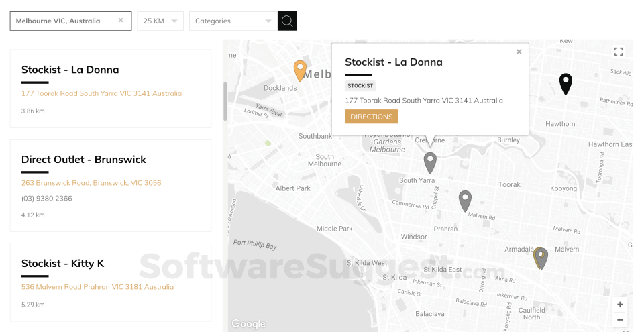Click the 4.12 km distance text

coord(33,215)
